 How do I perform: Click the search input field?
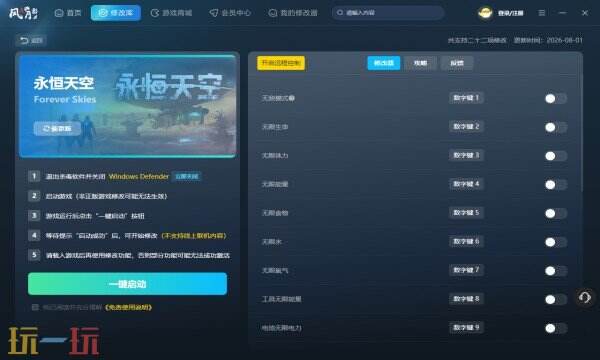[388, 13]
